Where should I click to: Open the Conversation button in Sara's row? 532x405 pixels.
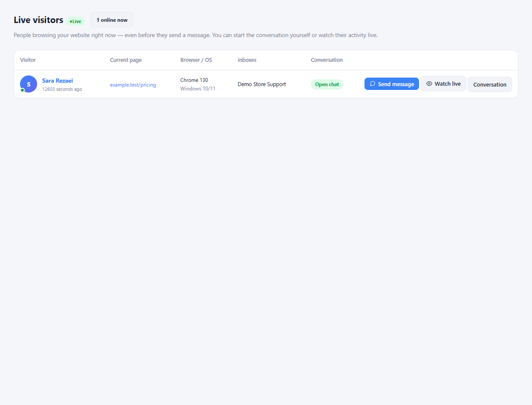click(x=490, y=84)
